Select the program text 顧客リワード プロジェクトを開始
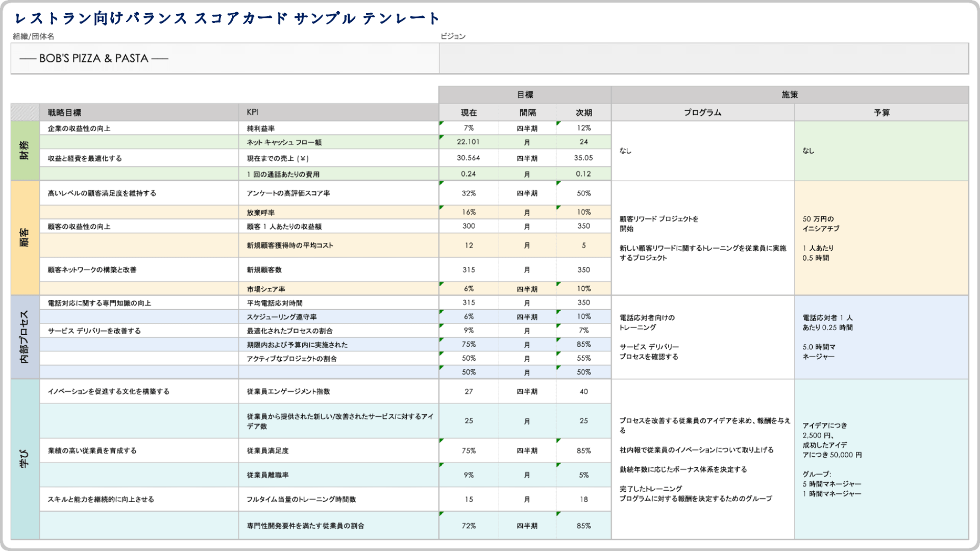 click(x=659, y=223)
